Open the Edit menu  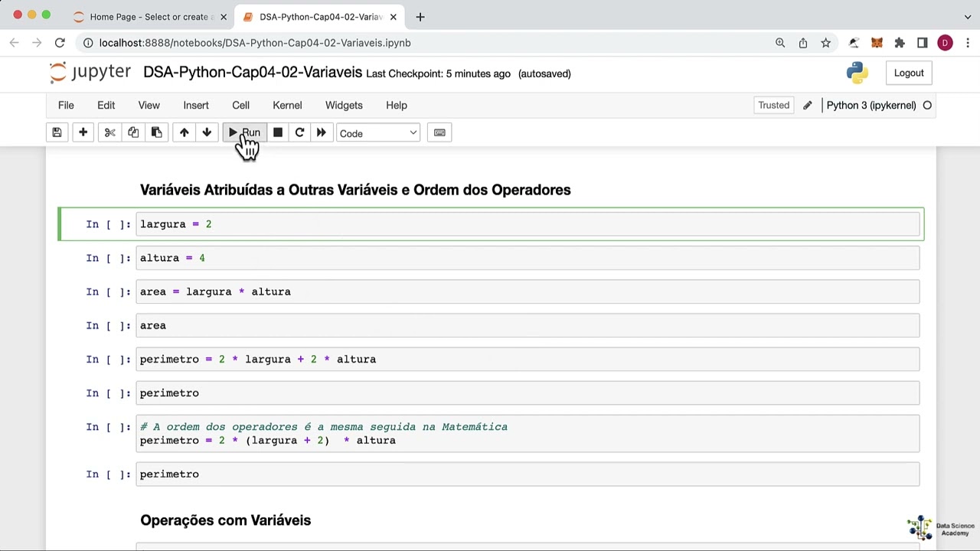pyautogui.click(x=106, y=106)
